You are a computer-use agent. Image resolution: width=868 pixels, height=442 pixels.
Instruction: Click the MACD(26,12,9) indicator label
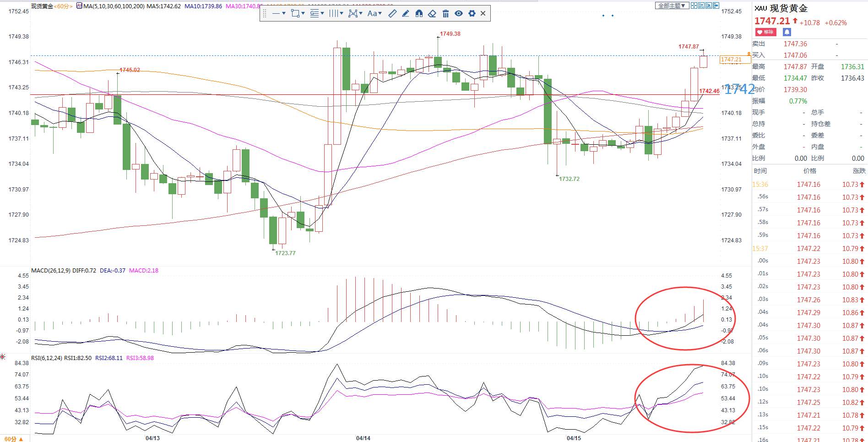51,271
